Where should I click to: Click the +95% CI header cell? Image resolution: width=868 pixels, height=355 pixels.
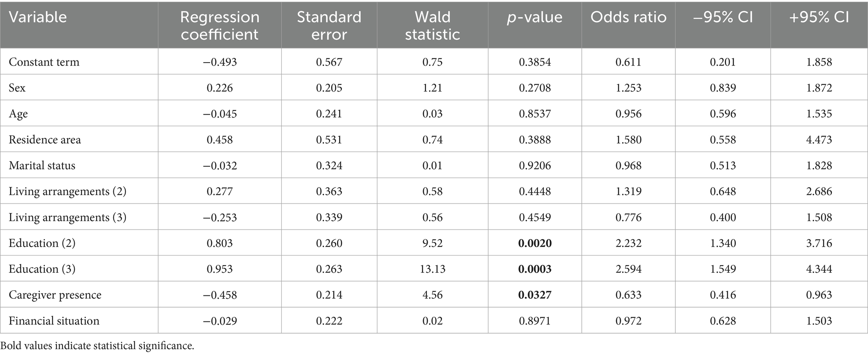click(819, 17)
